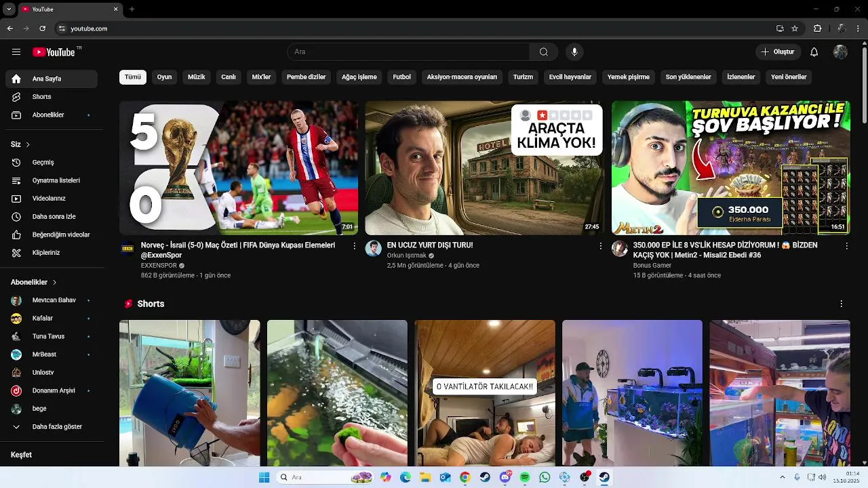Open the YouTube account avatar menu
Screen dimensions: 868x488
tap(841, 52)
